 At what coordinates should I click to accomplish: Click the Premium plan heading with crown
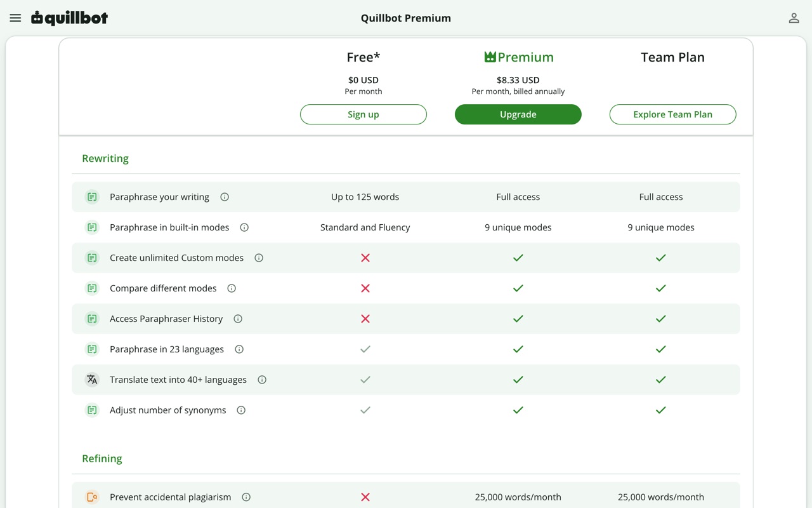point(518,57)
